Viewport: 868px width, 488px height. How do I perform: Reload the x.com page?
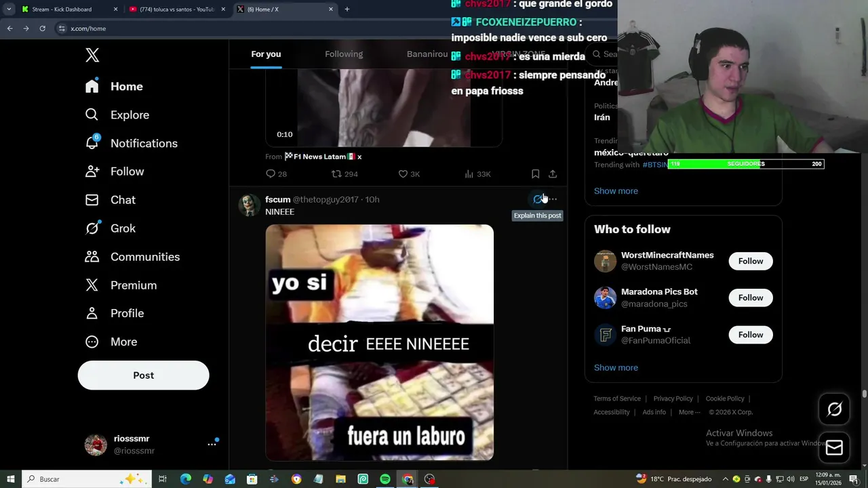point(42,28)
